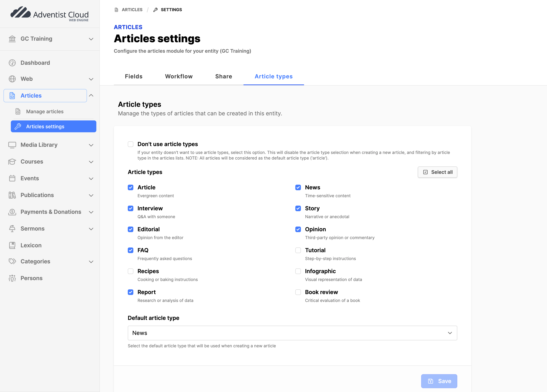The width and height of the screenshot is (547, 392).
Task: Uncheck the Interview article type
Action: pyautogui.click(x=131, y=208)
